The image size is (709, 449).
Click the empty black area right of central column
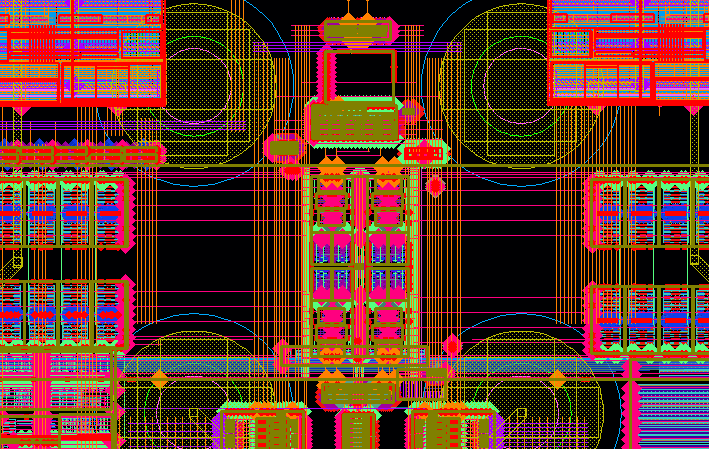[x=500, y=250]
